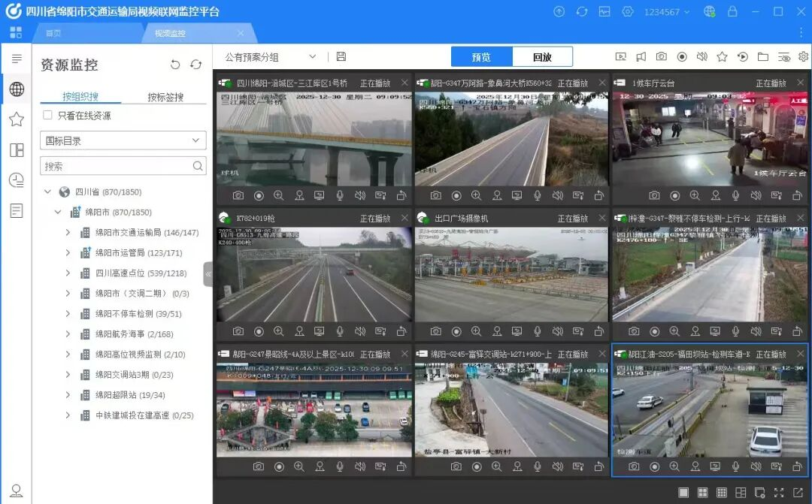Enable the 只看在线资源 checkbox
This screenshot has width=812, height=504.
point(48,116)
